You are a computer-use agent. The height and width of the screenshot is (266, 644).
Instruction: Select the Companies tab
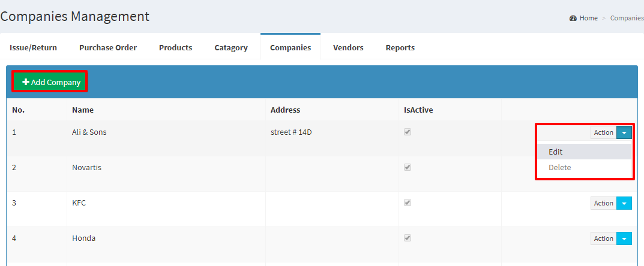(290, 47)
